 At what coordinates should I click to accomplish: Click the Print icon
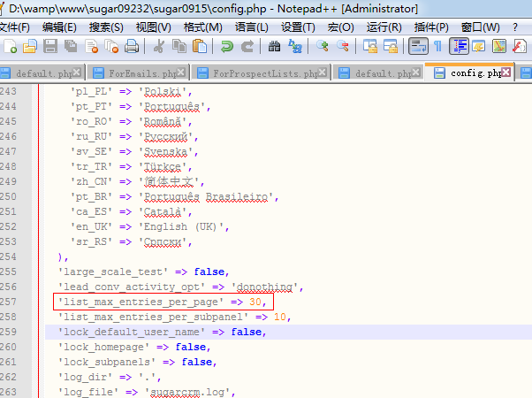point(132,46)
